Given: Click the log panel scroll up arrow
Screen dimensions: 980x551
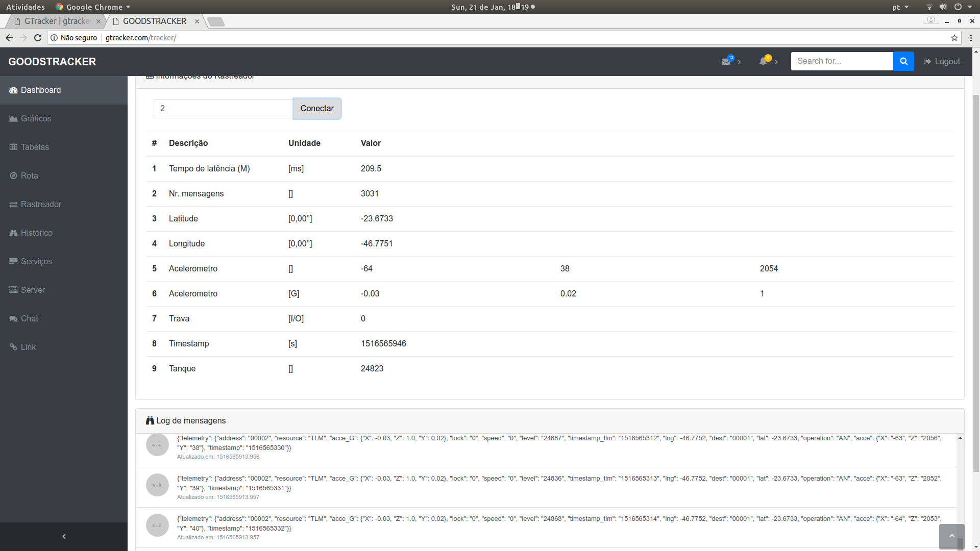Looking at the screenshot, I should [x=960, y=438].
